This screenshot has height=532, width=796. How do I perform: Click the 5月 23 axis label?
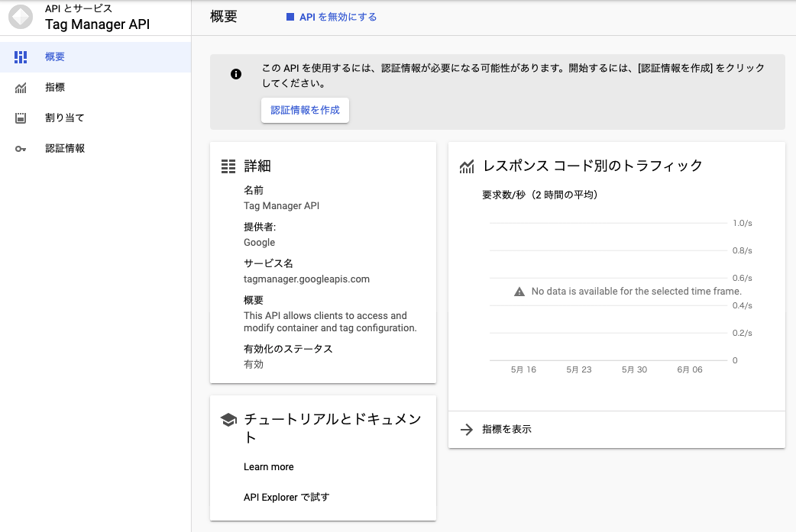tap(579, 369)
